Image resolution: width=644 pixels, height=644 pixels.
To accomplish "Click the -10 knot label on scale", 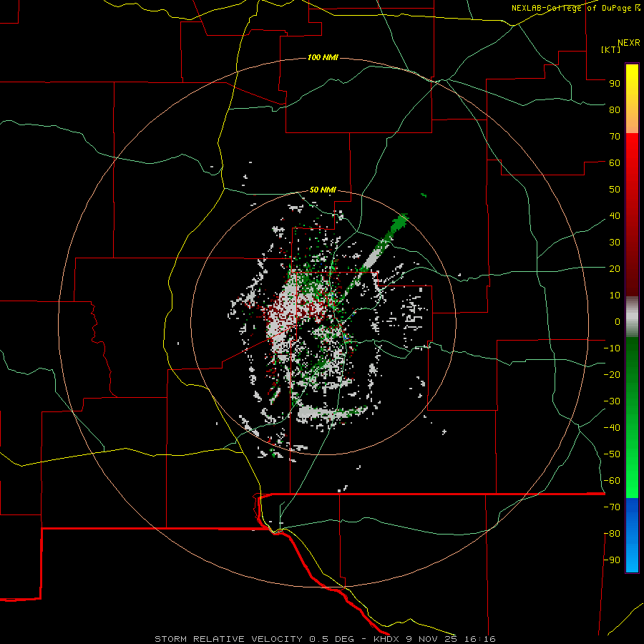I will 612,348.
